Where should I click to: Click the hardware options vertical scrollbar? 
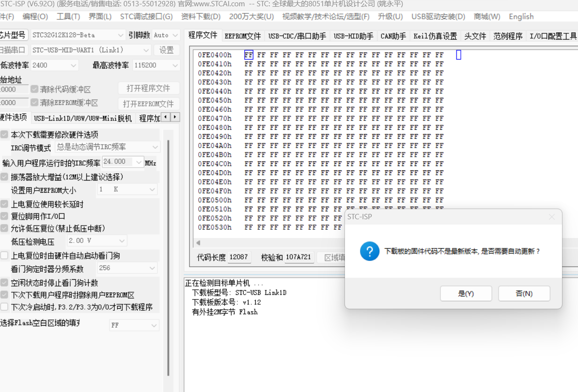coord(169,257)
